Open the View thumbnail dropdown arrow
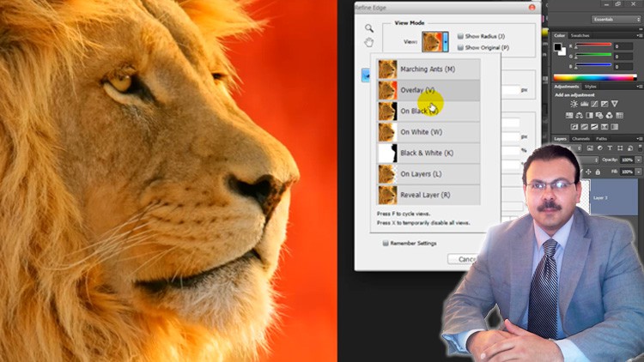Image resolution: width=644 pixels, height=362 pixels. click(x=446, y=41)
